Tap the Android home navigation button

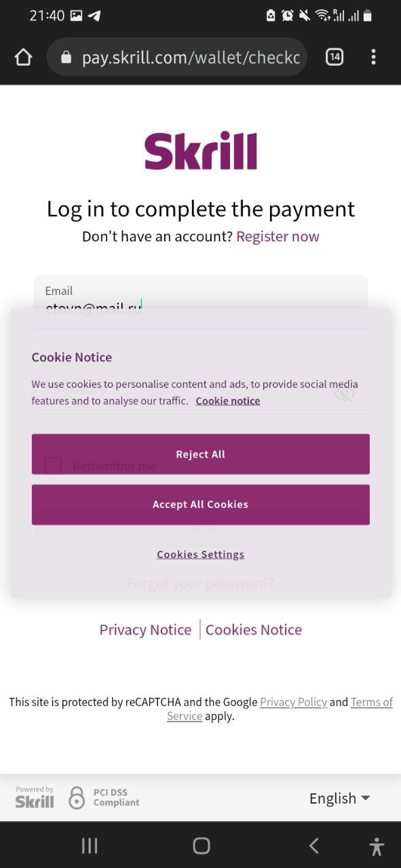[x=202, y=846]
